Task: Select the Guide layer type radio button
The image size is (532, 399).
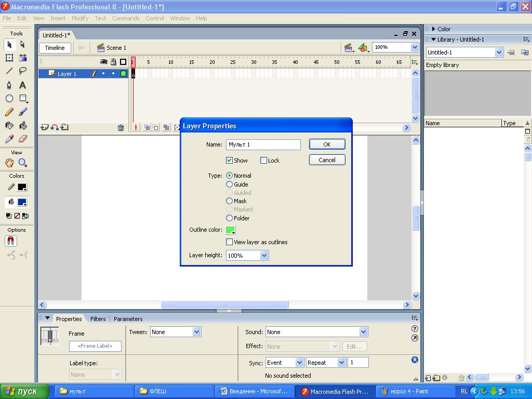Action: (x=229, y=184)
